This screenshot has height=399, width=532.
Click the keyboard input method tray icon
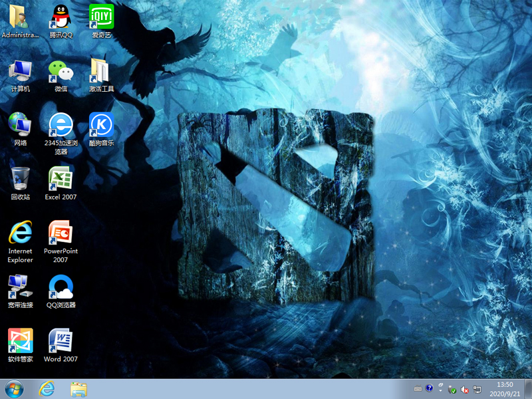click(418, 389)
